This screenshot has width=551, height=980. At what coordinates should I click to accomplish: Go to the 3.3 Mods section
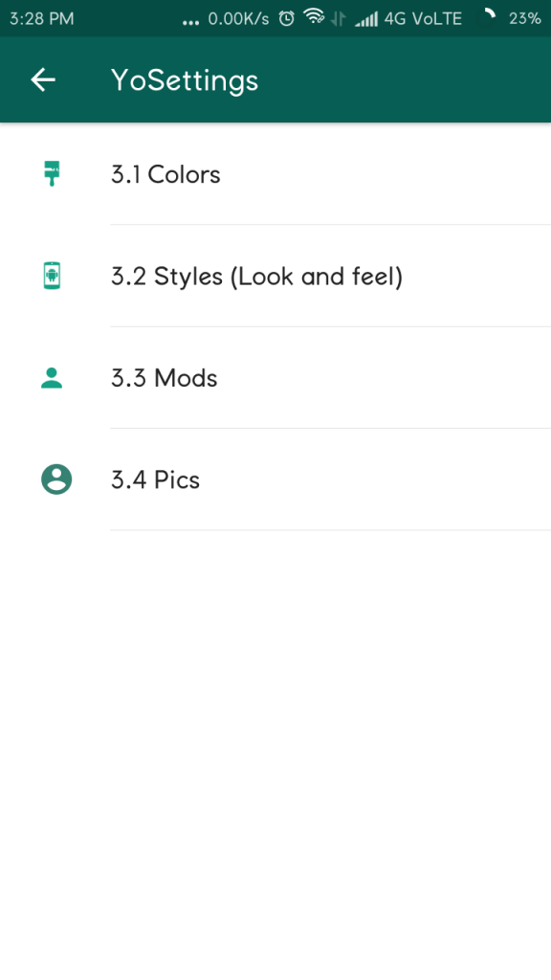(275, 377)
